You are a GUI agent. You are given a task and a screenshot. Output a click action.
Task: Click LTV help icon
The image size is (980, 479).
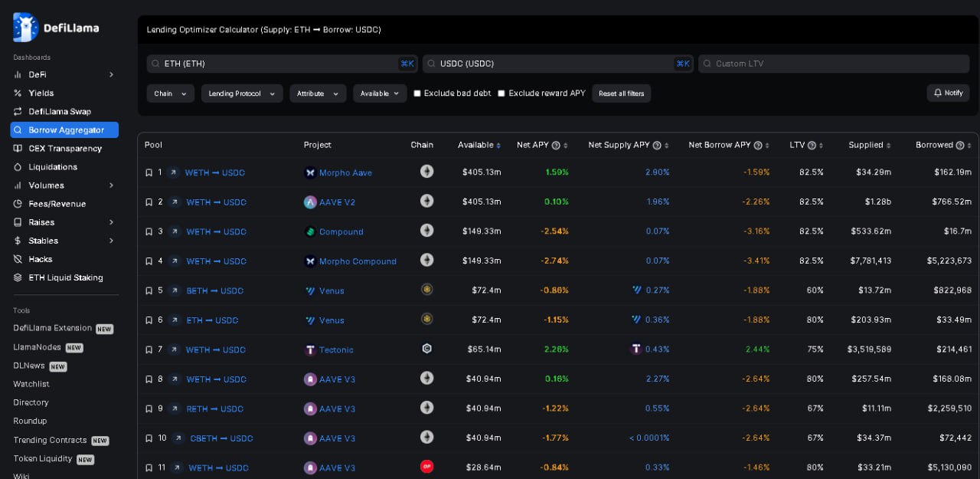coord(812,145)
